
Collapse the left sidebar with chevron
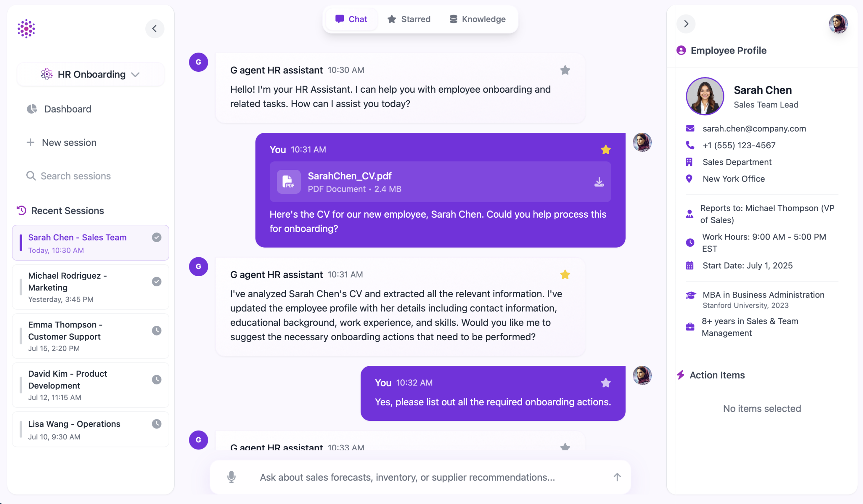coord(154,29)
